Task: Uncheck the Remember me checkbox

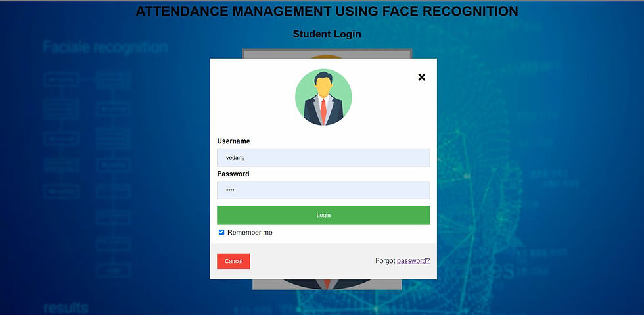Action: [221, 232]
